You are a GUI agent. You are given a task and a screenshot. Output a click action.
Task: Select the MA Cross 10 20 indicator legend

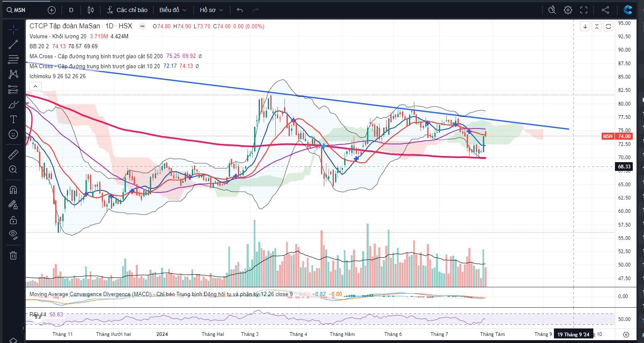pyautogui.click(x=95, y=66)
